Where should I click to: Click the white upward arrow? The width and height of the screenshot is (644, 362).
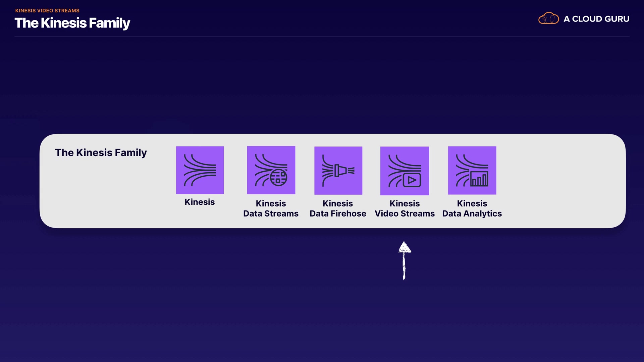point(405,260)
